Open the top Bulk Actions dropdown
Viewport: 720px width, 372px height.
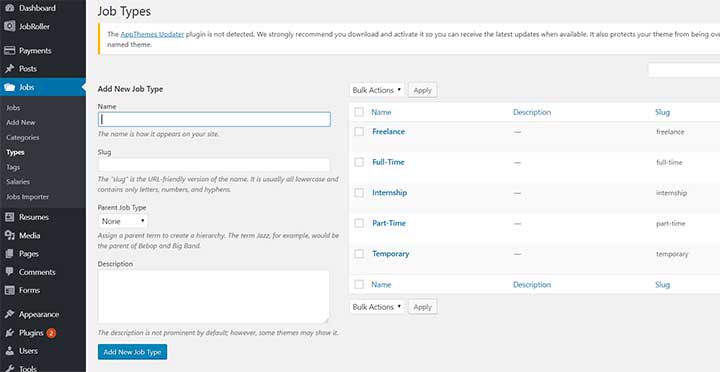pos(377,90)
